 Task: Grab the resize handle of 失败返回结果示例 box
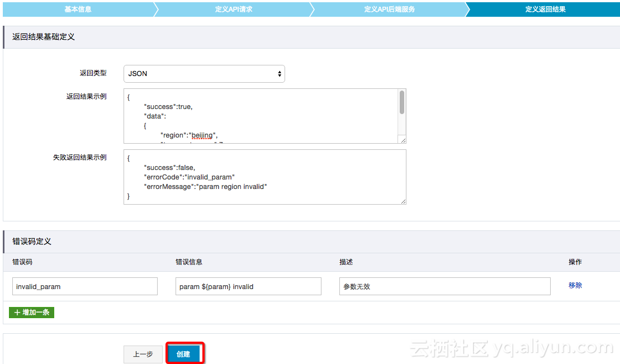coord(403,201)
